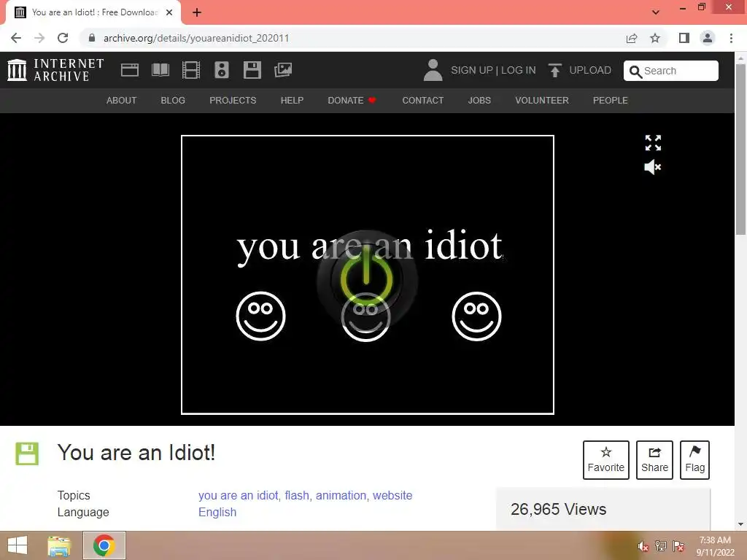Click the muted volume tray icon

pyautogui.click(x=643, y=546)
